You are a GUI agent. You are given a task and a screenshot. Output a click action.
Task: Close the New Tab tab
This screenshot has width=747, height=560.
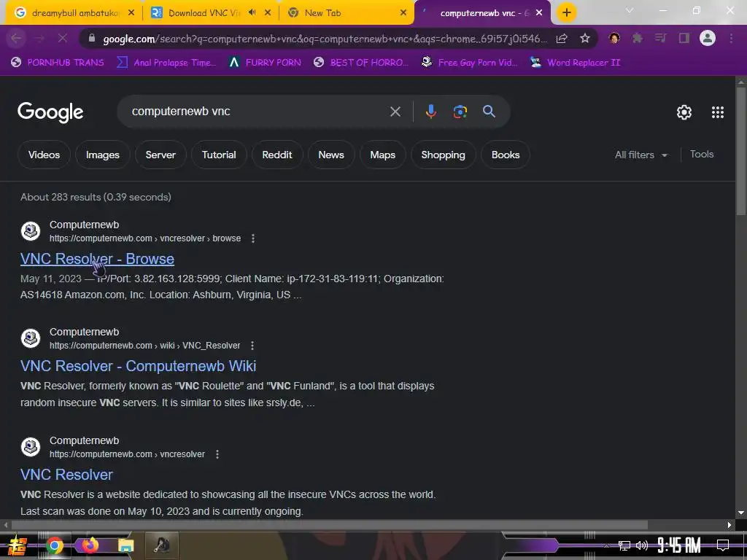click(x=403, y=13)
